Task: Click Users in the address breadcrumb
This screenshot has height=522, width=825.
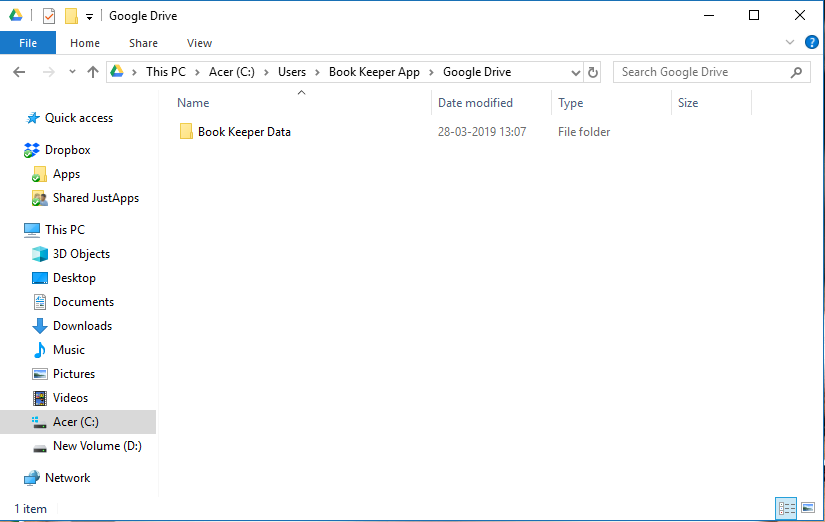Action: [x=292, y=72]
